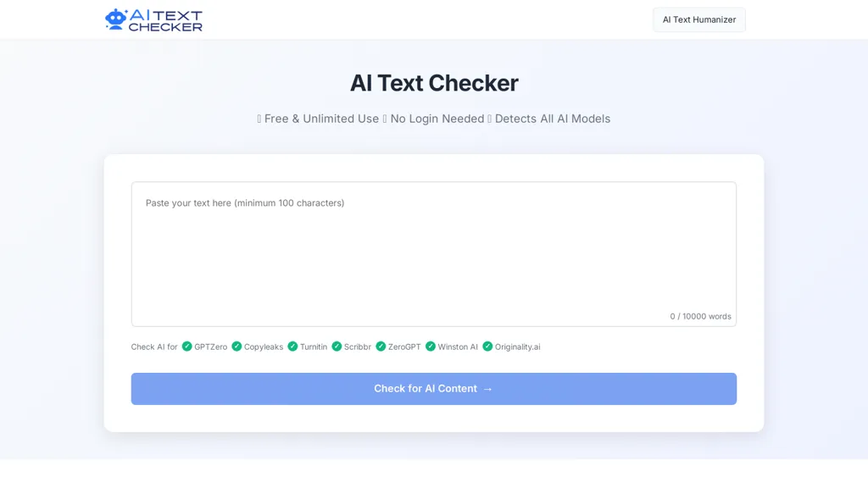
Task: Click the Turnitin checkmark icon
Action: tap(292, 347)
